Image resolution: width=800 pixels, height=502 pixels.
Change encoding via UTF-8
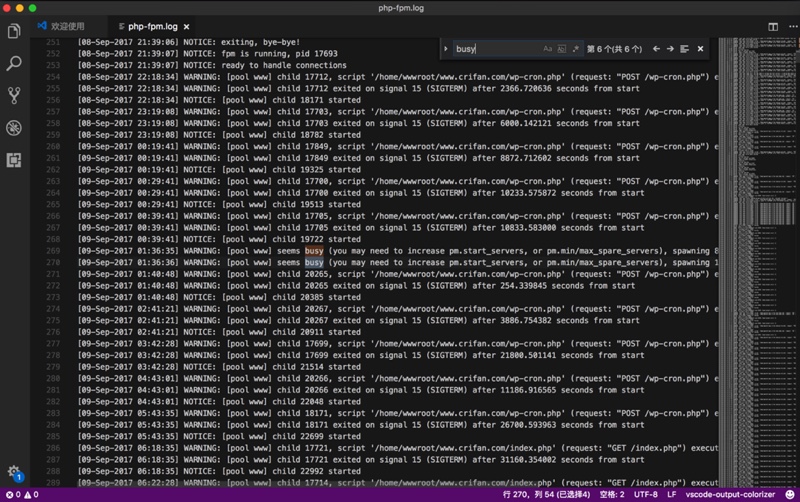645,494
